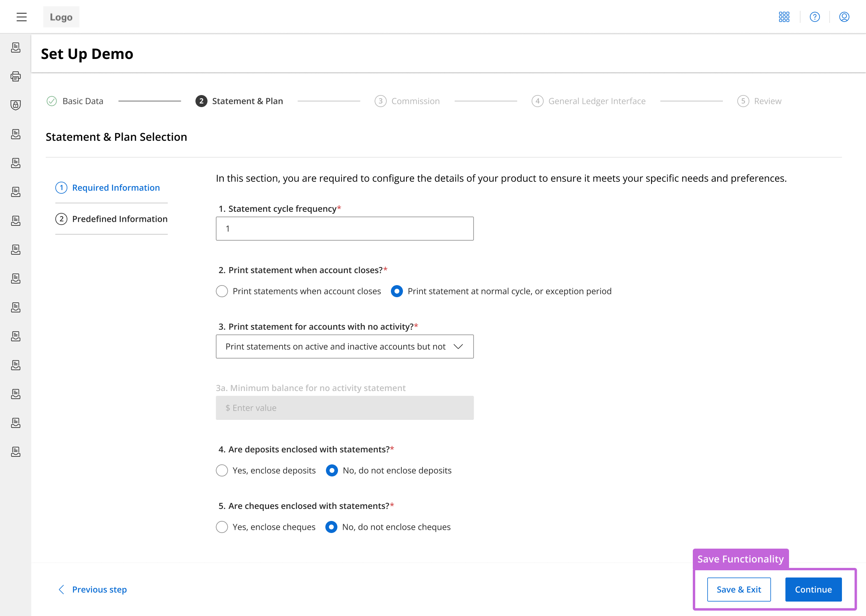Click the Previous step chevron arrow

[61, 590]
